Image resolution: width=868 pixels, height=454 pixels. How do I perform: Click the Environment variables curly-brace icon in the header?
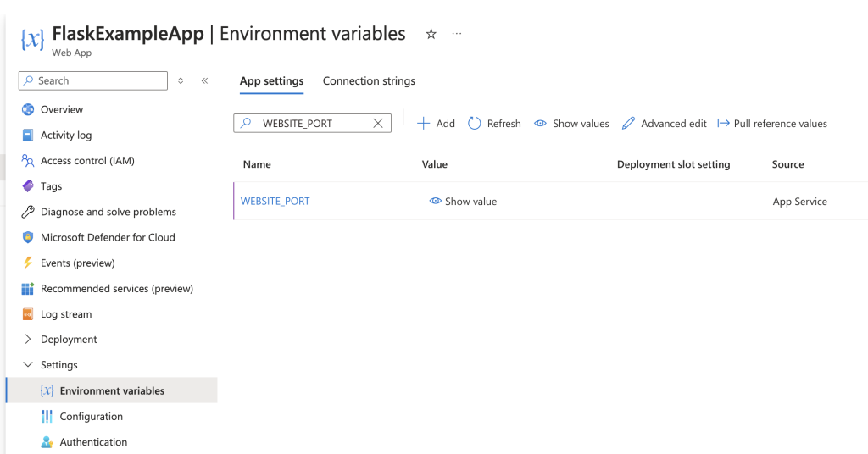point(33,40)
